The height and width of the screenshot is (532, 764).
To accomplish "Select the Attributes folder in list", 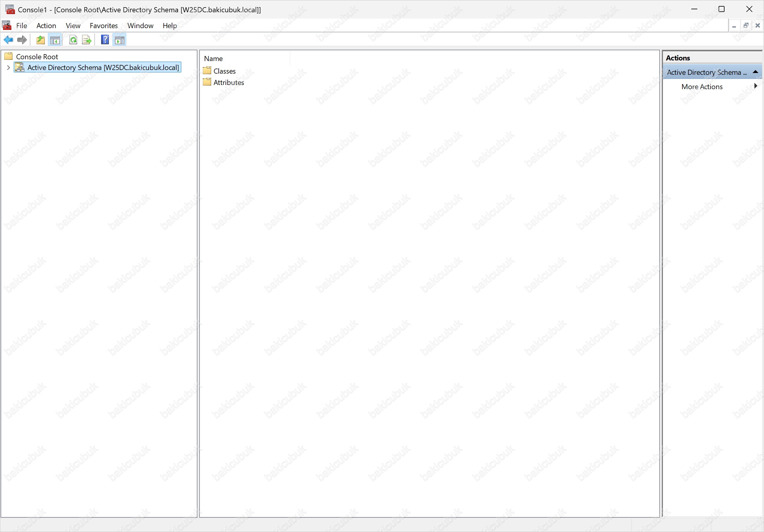I will pos(229,82).
